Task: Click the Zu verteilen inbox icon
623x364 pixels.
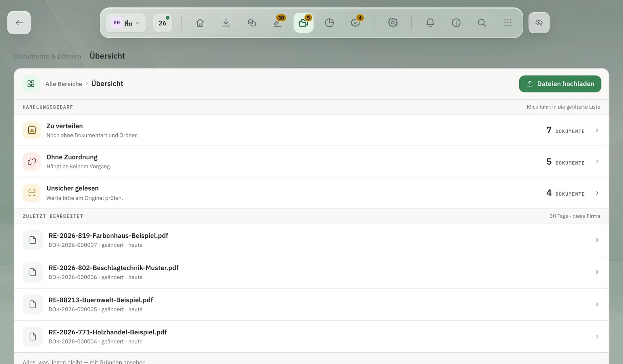Action: tap(32, 130)
